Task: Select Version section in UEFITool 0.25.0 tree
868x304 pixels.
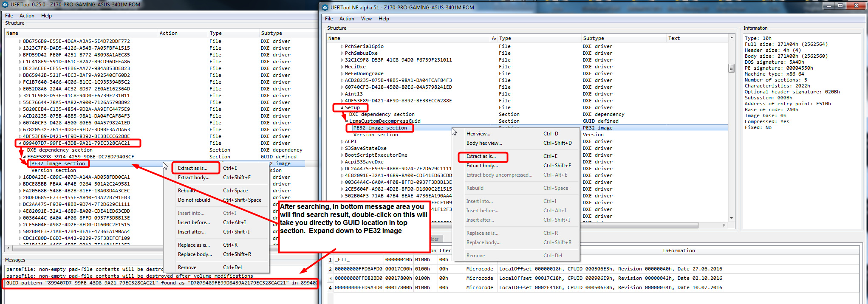Action: click(54, 170)
